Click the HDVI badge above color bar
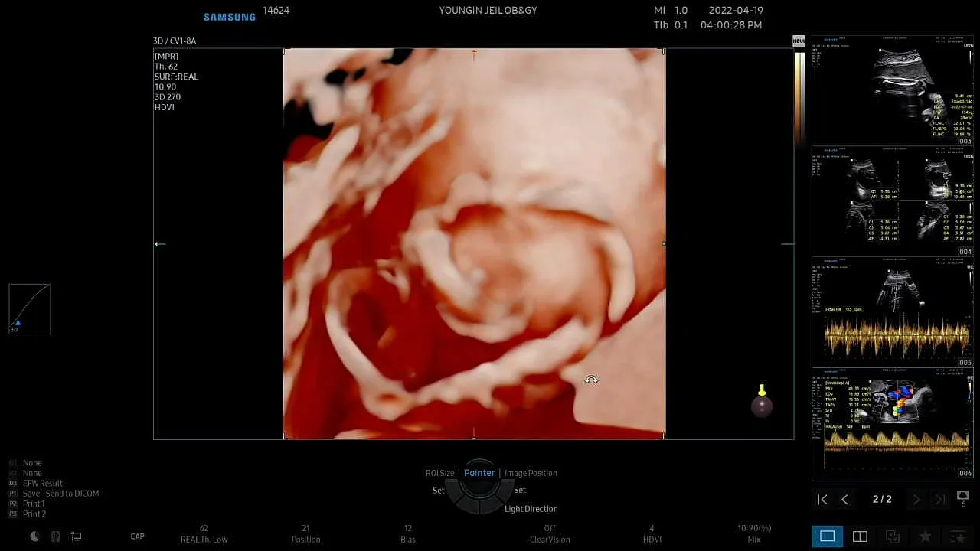 click(799, 41)
